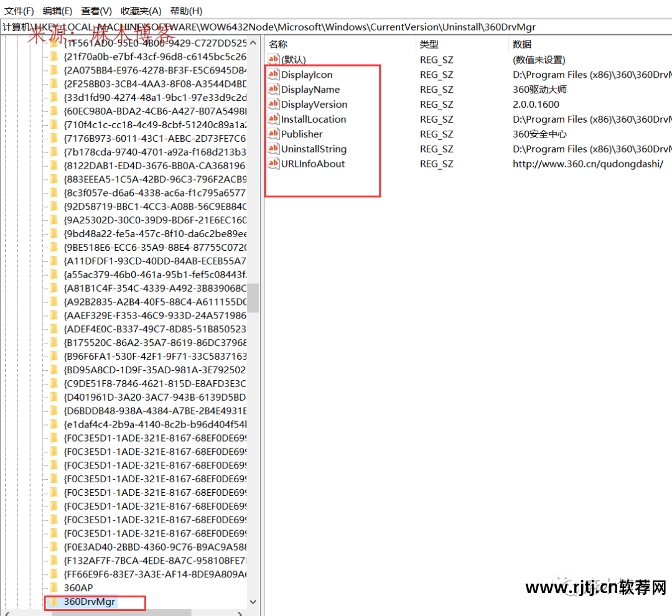
Task: Select the DisplayName value name
Action: (x=310, y=90)
